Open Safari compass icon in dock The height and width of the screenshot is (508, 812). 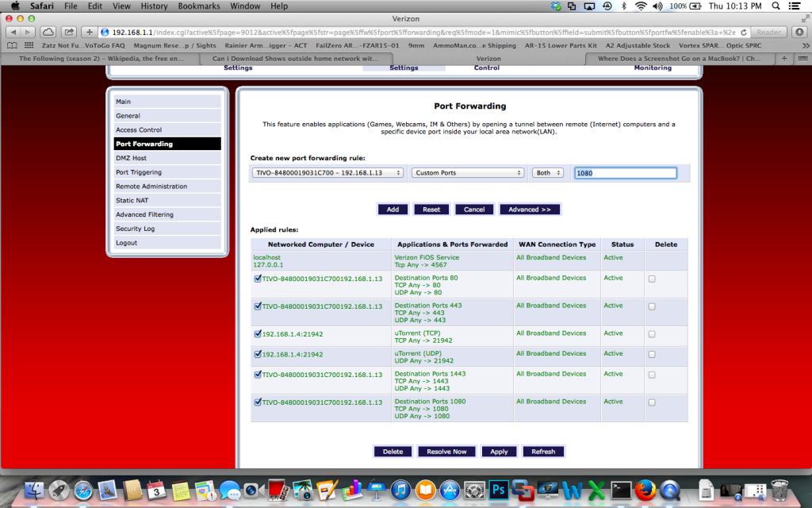point(83,490)
